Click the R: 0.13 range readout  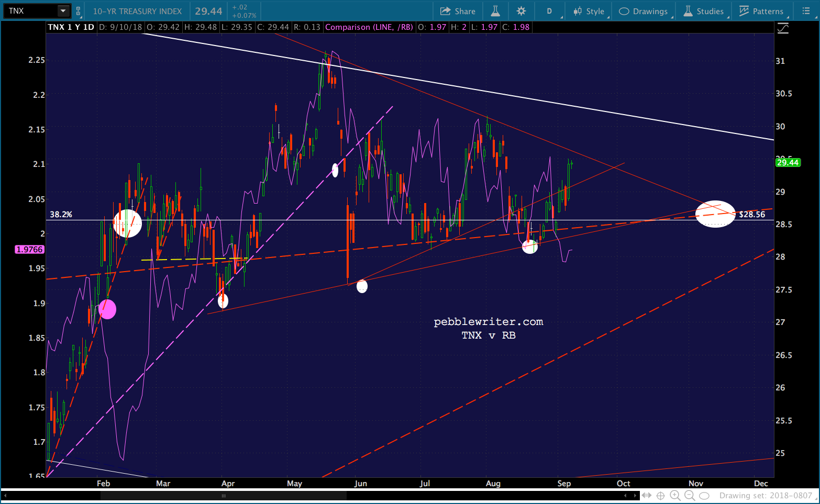[x=306, y=27]
